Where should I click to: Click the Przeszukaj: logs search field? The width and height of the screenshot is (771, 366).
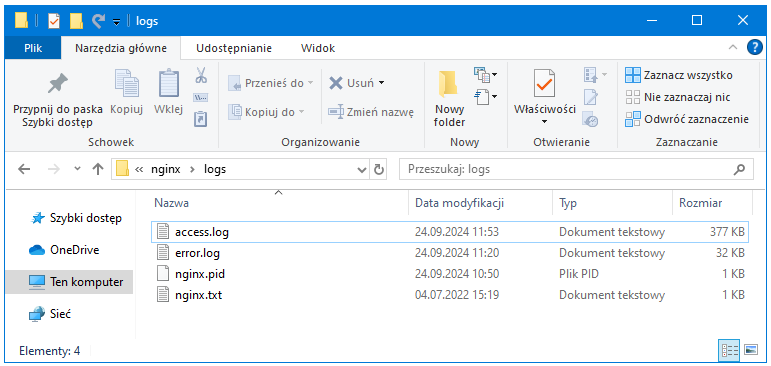575,170
